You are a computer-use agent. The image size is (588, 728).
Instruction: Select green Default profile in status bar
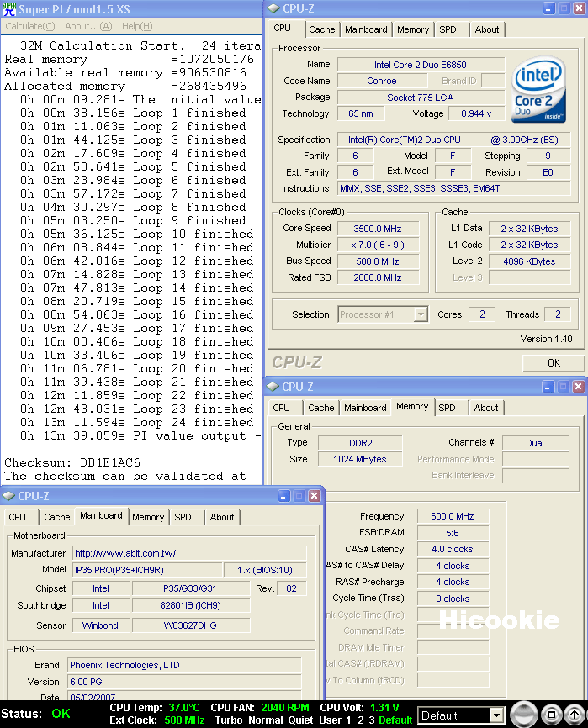[395, 720]
